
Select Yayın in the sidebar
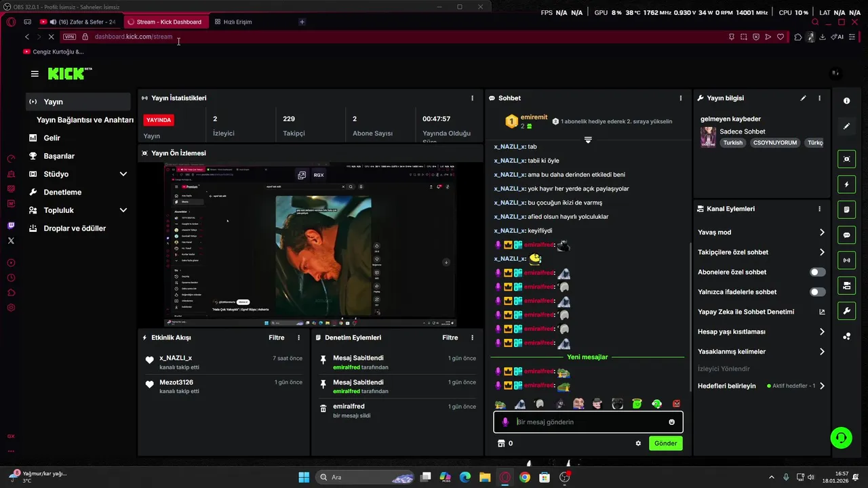point(79,102)
